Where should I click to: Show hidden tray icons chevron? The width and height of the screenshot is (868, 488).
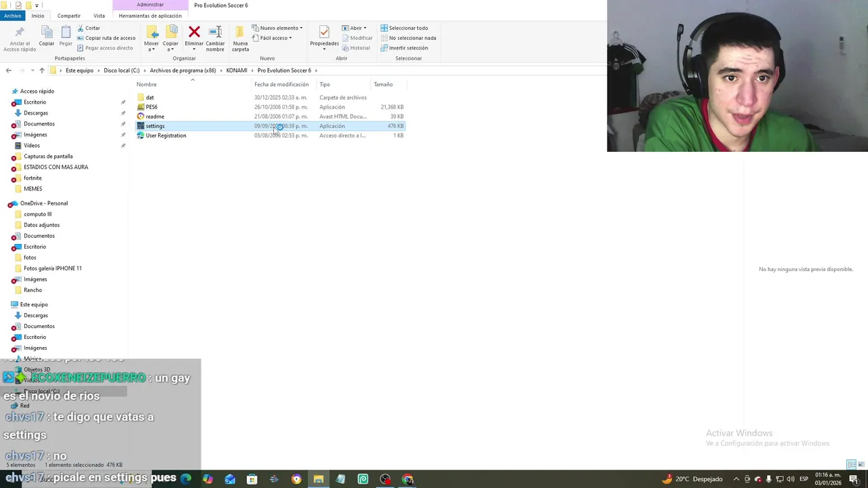coord(736,479)
